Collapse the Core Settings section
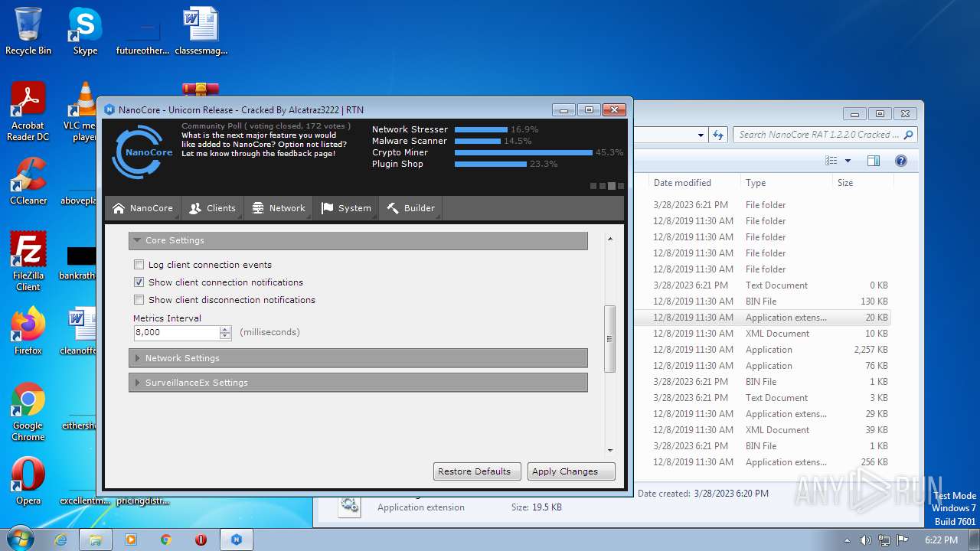 358,240
